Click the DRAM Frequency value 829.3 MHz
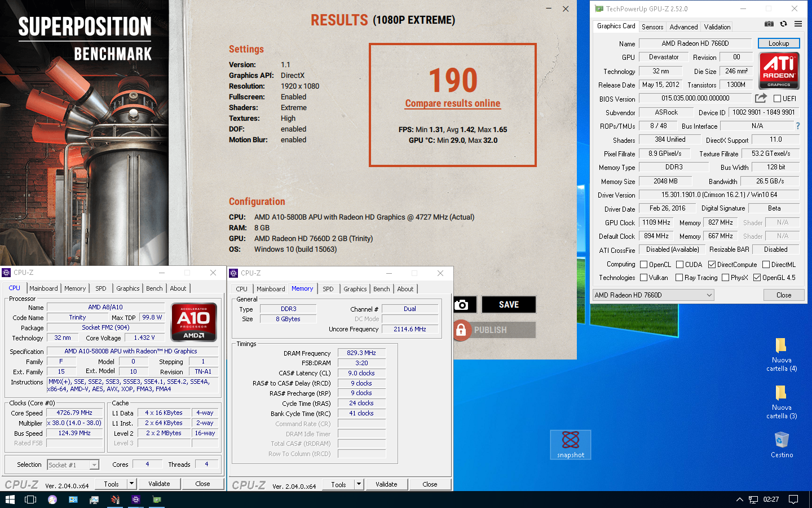This screenshot has height=508, width=812. point(361,353)
